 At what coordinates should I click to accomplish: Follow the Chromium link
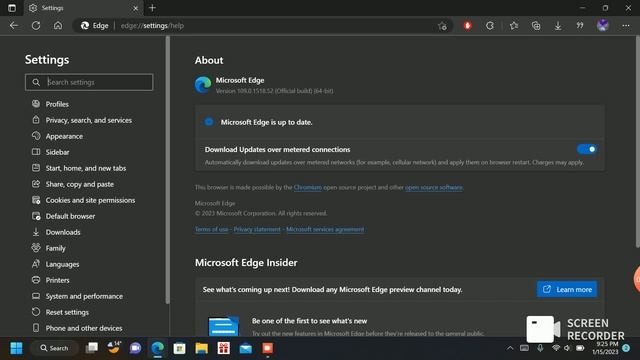[x=307, y=187]
